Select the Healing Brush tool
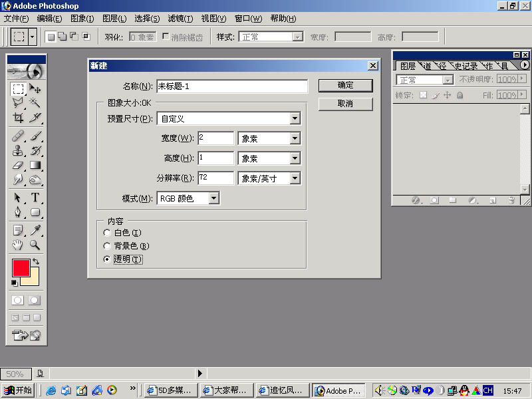The height and width of the screenshot is (399, 532). [18, 136]
